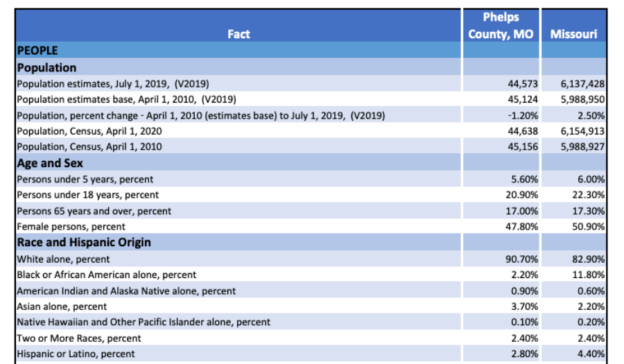The image size is (624, 364).
Task: Select Missouri value 6,154,913
Action: pos(582,131)
